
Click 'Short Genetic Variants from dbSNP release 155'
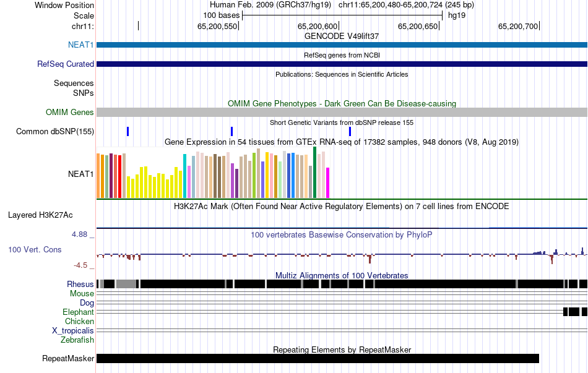(x=342, y=122)
